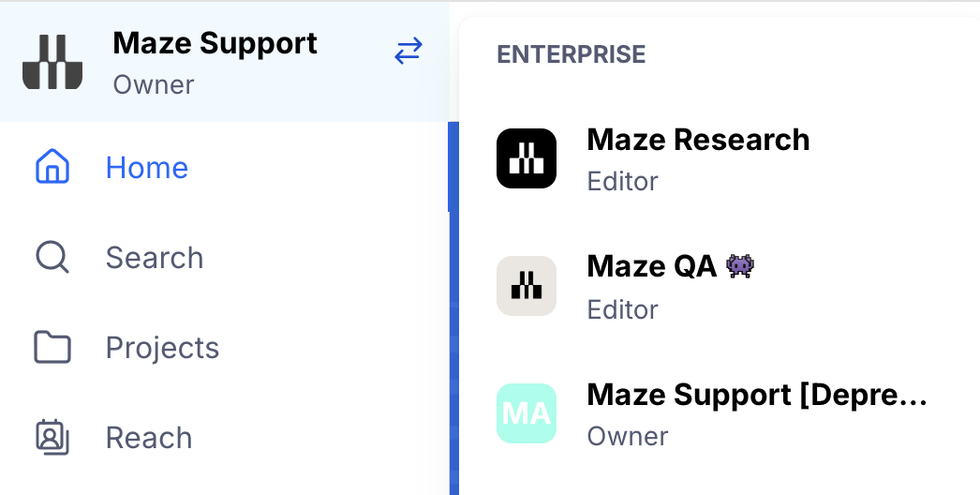The height and width of the screenshot is (495, 980).
Task: Switch to the Maze Research workspace
Action: [x=698, y=141]
